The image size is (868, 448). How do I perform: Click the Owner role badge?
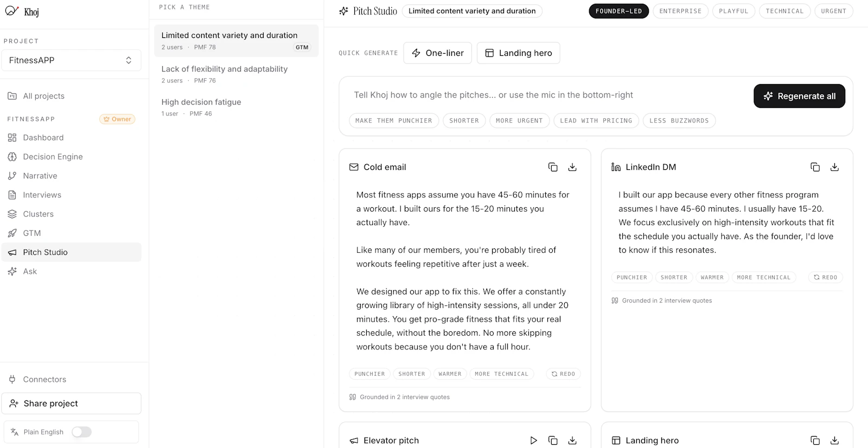(117, 119)
